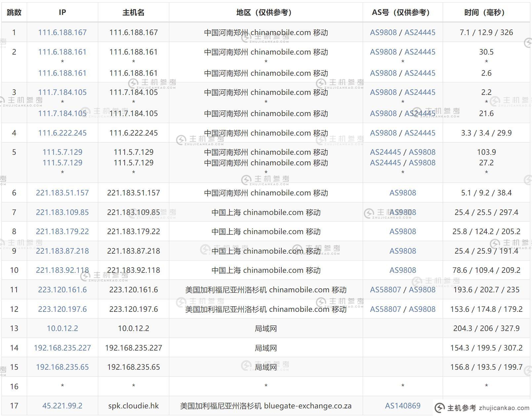The image size is (532, 416).
Task: Click latency cell 25.8 / 124.2 / 205.2
Action: tap(486, 231)
